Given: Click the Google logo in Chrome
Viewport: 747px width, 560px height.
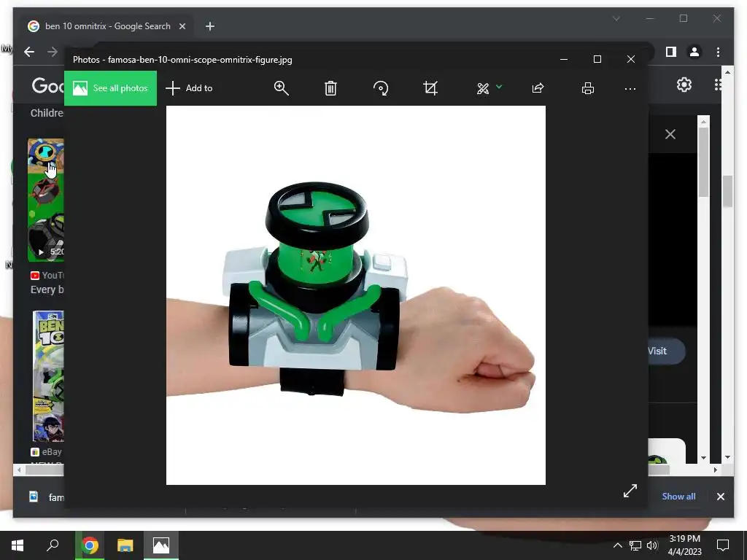Looking at the screenshot, I should (47, 86).
